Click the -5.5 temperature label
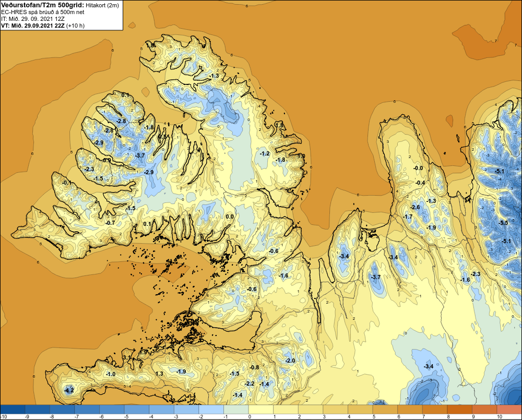522x420 pixels. (503, 223)
